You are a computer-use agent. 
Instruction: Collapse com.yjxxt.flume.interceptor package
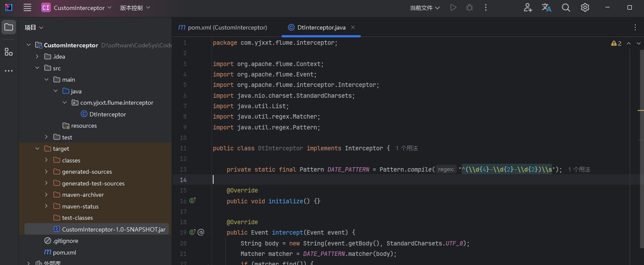(x=65, y=103)
